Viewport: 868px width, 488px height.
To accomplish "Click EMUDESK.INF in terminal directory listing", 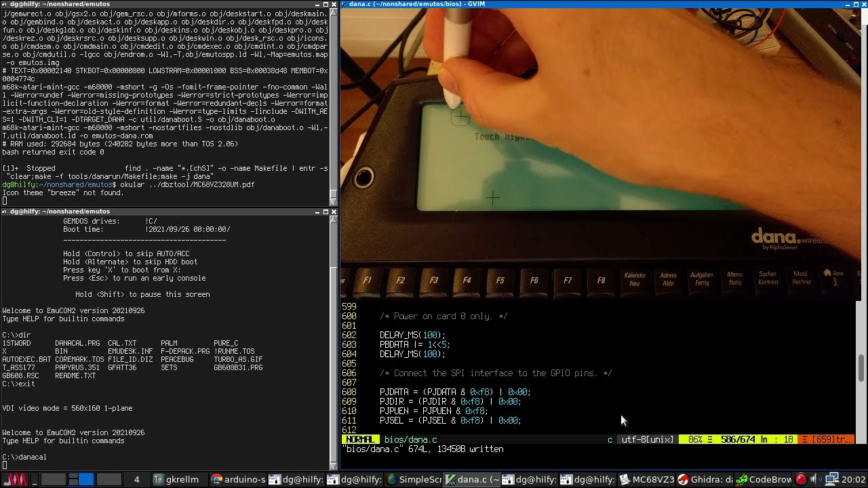I will point(130,351).
